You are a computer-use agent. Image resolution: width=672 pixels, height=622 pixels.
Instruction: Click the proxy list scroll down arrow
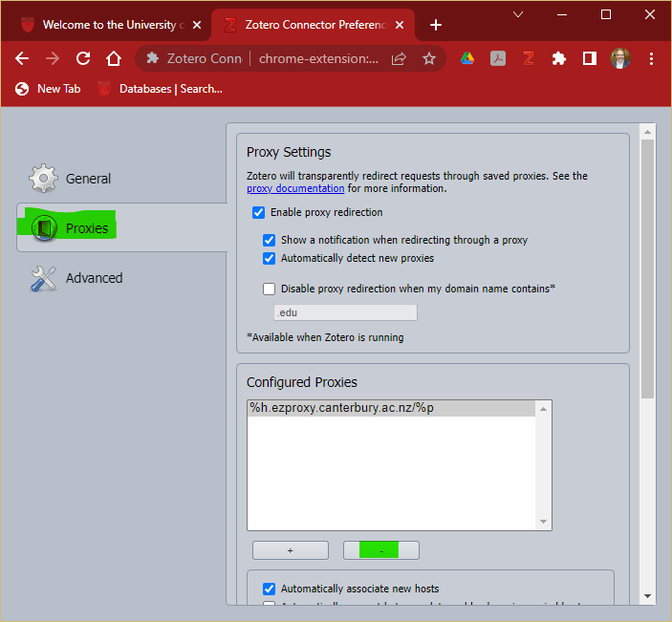point(543,522)
